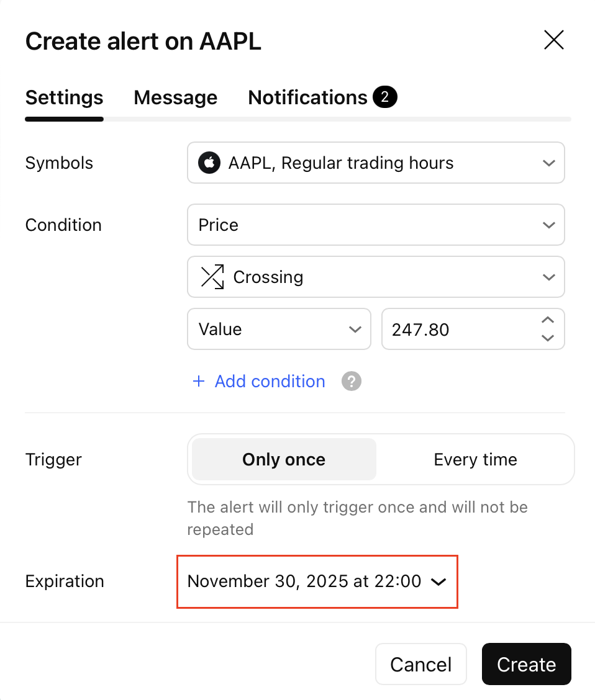The height and width of the screenshot is (700, 595).
Task: Click the Crossing arrows icon
Action: [212, 277]
